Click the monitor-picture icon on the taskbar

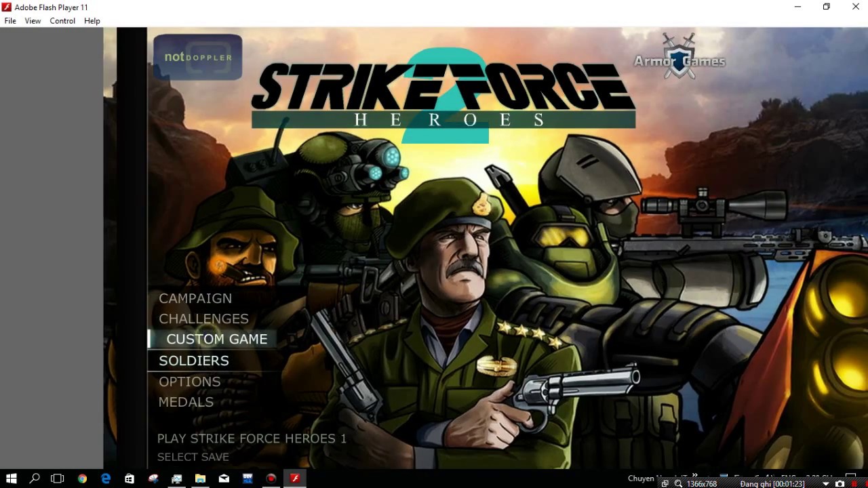tap(177, 479)
